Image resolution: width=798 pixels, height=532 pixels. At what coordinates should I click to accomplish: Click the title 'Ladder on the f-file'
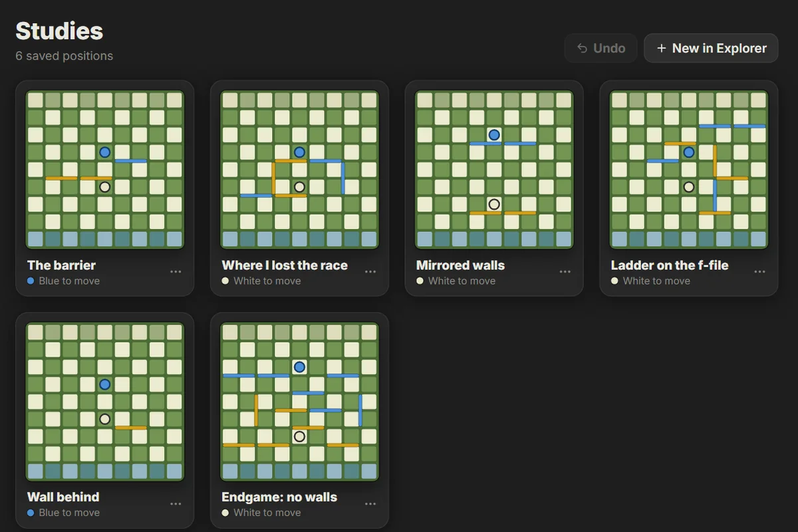[x=670, y=265]
